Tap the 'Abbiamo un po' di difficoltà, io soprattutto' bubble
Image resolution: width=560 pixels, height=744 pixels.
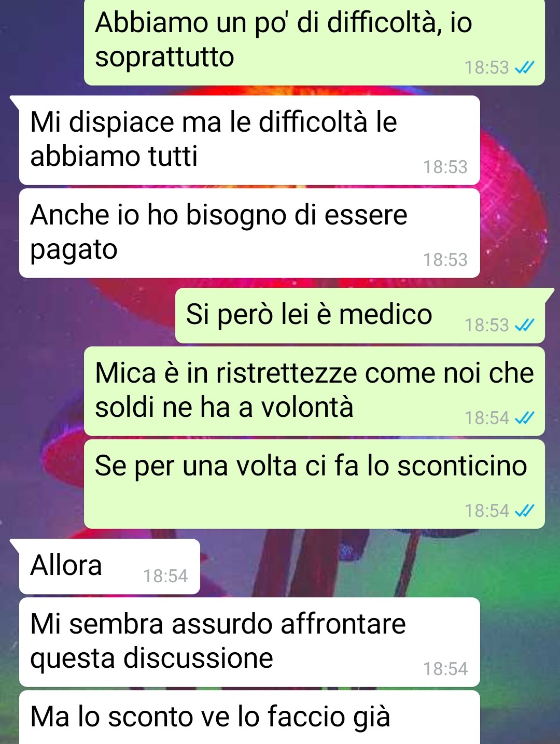click(x=314, y=41)
